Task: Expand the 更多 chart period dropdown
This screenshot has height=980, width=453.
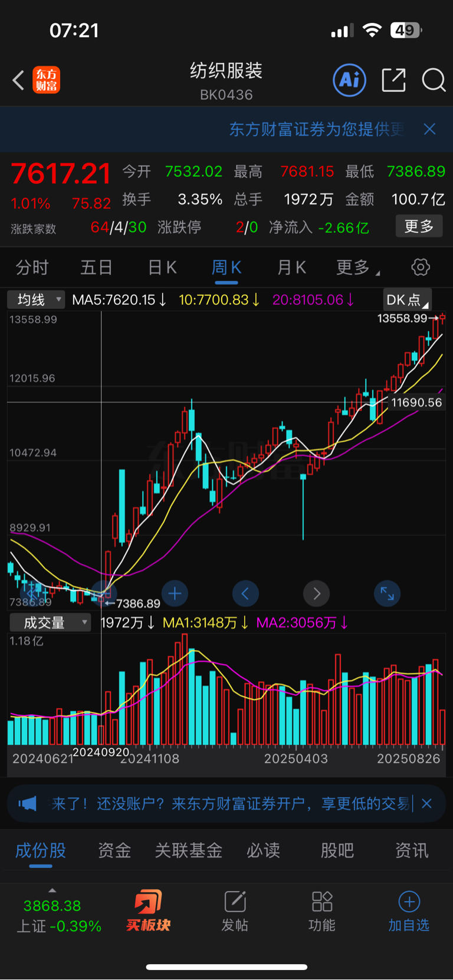Action: point(357,268)
